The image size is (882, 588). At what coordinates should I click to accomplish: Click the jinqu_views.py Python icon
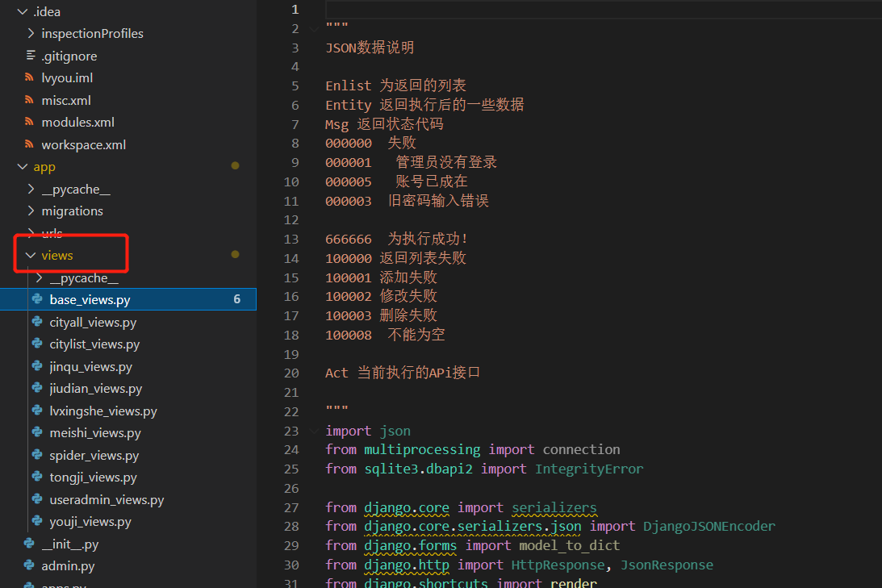tap(38, 366)
